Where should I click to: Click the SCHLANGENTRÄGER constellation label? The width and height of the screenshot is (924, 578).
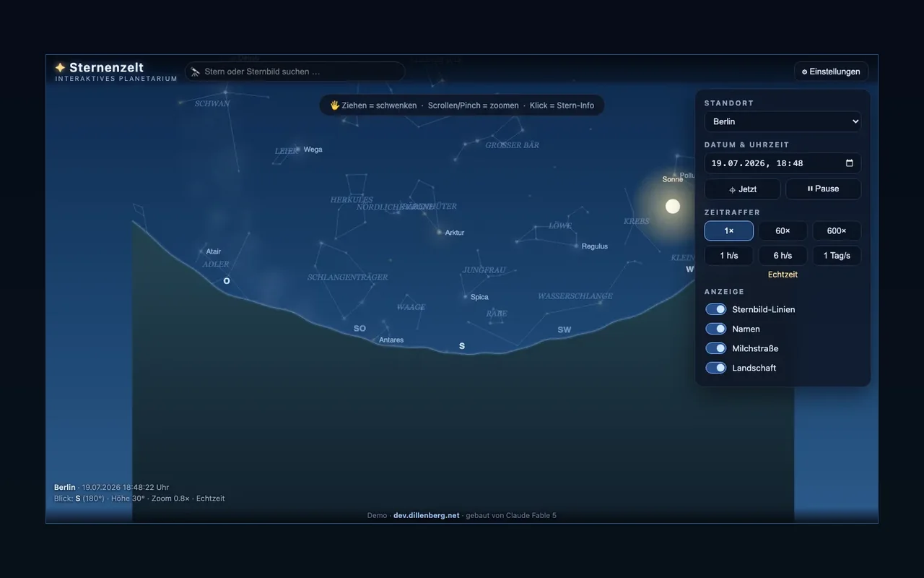tap(347, 277)
